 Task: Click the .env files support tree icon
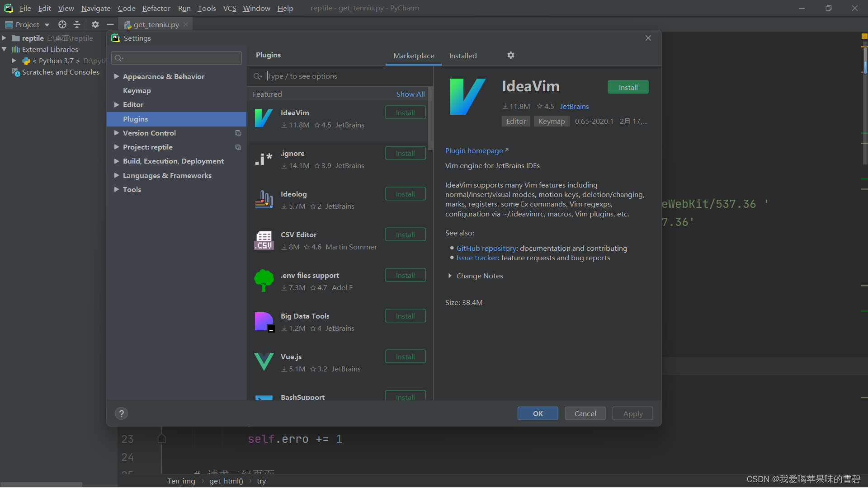(264, 281)
